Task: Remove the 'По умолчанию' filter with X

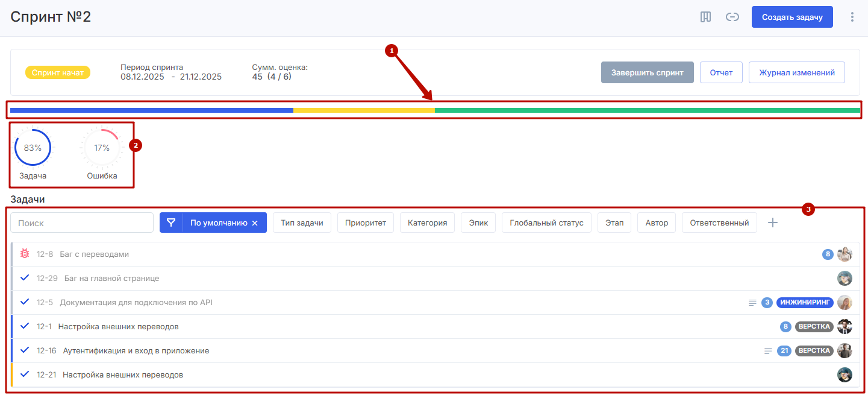Action: 255,223
